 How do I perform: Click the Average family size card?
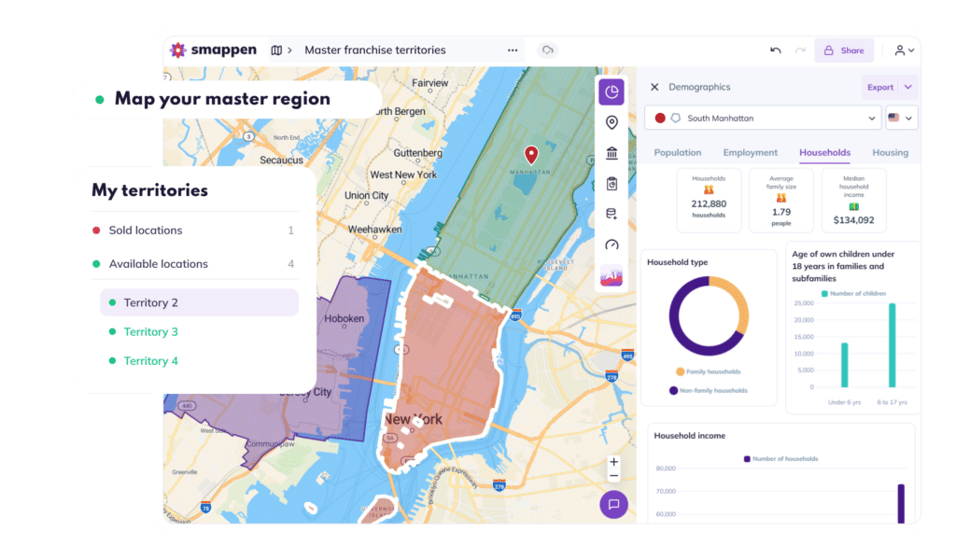pos(781,200)
